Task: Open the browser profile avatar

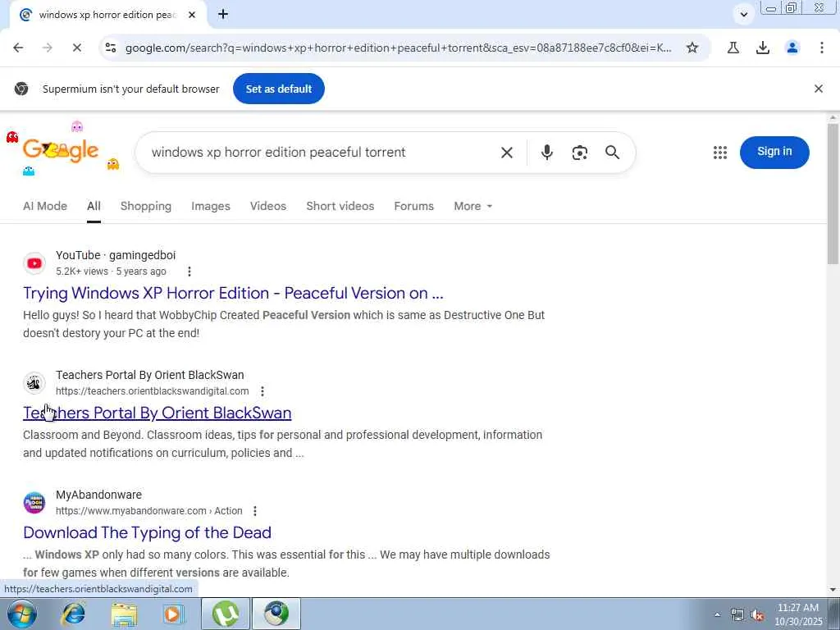Action: coord(792,48)
